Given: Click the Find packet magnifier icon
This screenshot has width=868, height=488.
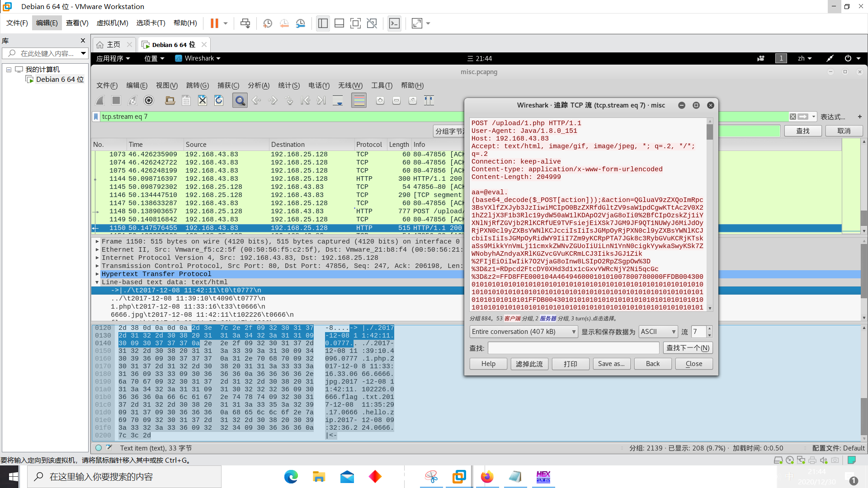Looking at the screenshot, I should (x=240, y=100).
